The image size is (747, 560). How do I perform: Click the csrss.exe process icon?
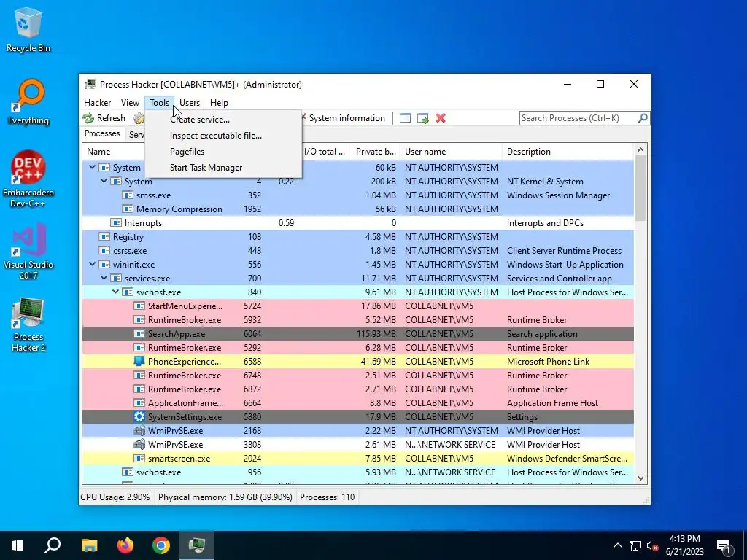(104, 251)
